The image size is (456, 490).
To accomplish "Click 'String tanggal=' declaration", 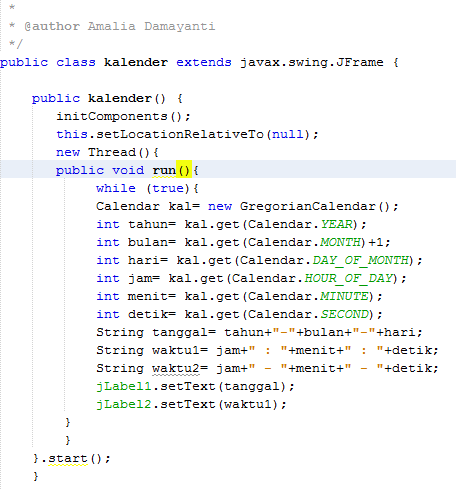I will [x=156, y=333].
